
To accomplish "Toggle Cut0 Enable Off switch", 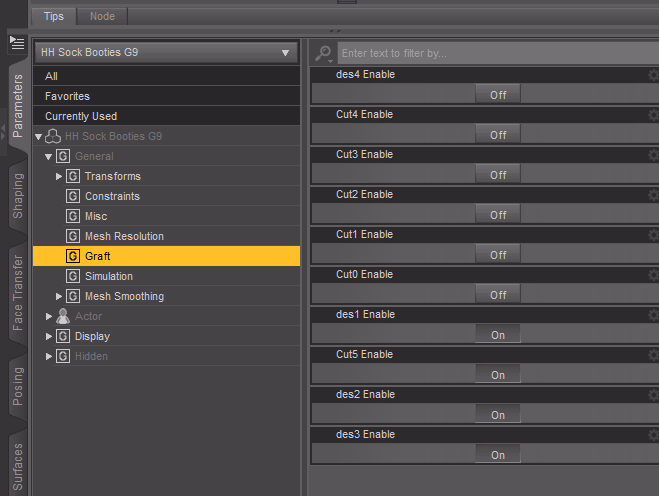I will tap(498, 294).
